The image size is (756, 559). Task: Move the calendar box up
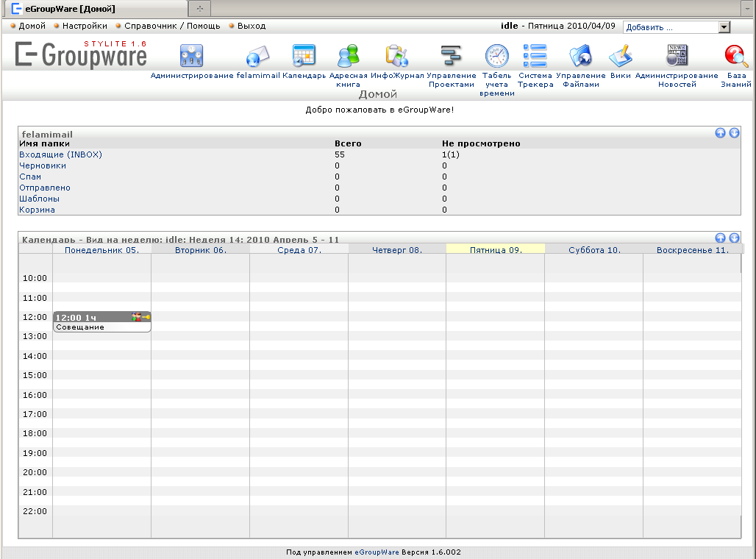click(x=720, y=238)
